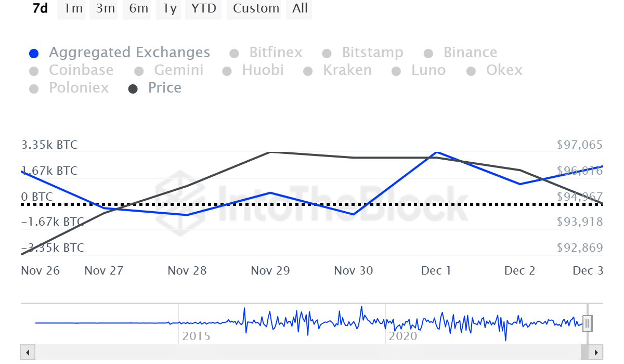
Task: Toggle the Aggregated Exchanges blue legend dot
Action: tap(34, 54)
